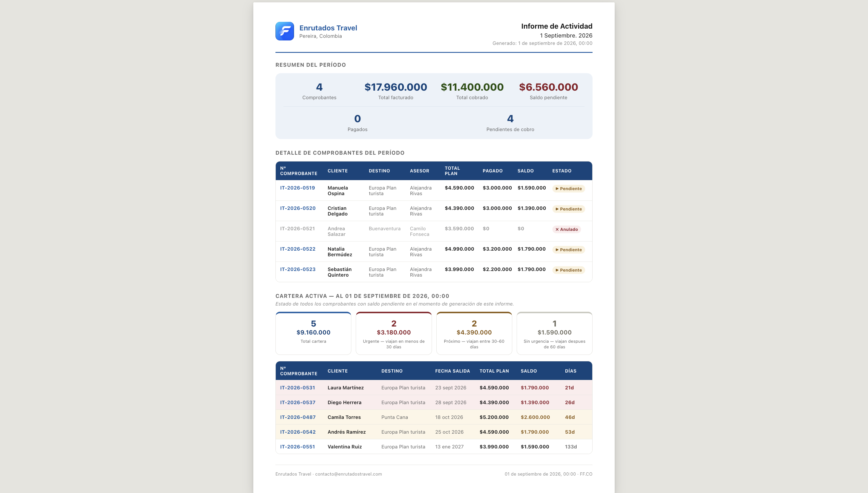Click the Total facturado $17.960.000 value
The image size is (868, 493).
pyautogui.click(x=395, y=87)
